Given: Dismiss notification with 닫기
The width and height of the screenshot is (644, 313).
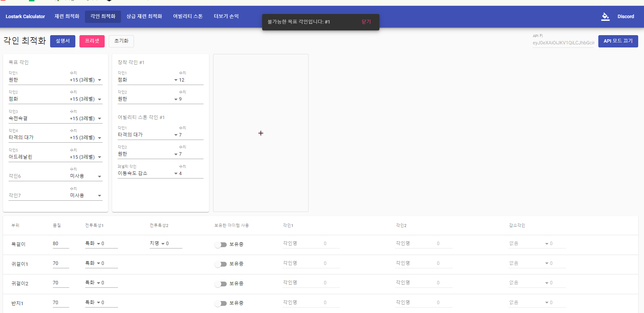Looking at the screenshot, I should click(x=366, y=22).
